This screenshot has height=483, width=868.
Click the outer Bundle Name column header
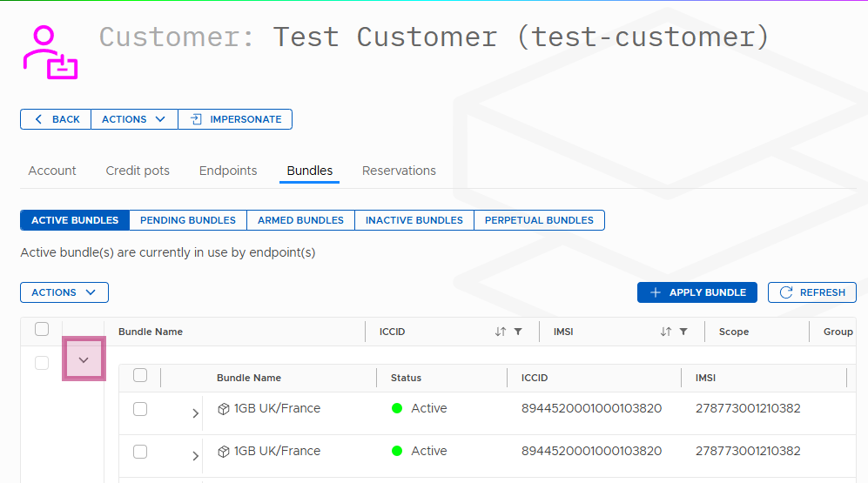(x=151, y=332)
